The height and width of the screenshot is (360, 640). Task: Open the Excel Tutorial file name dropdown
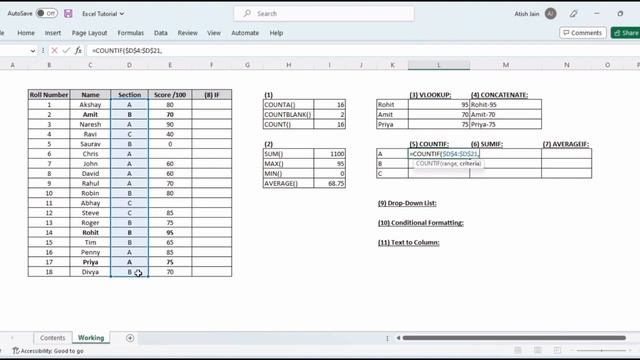point(103,14)
